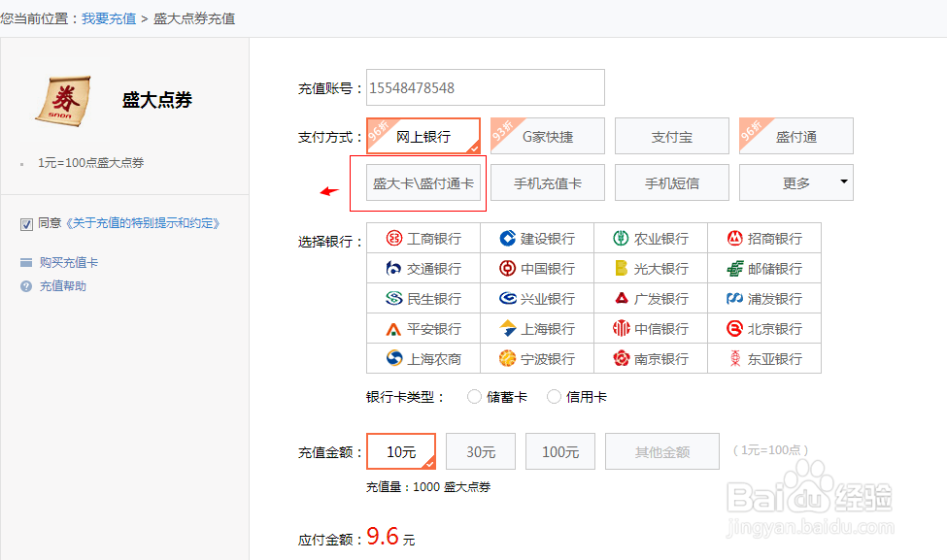Click the 上海银行 bank logo icon
This screenshot has height=560, width=947.
508,328
